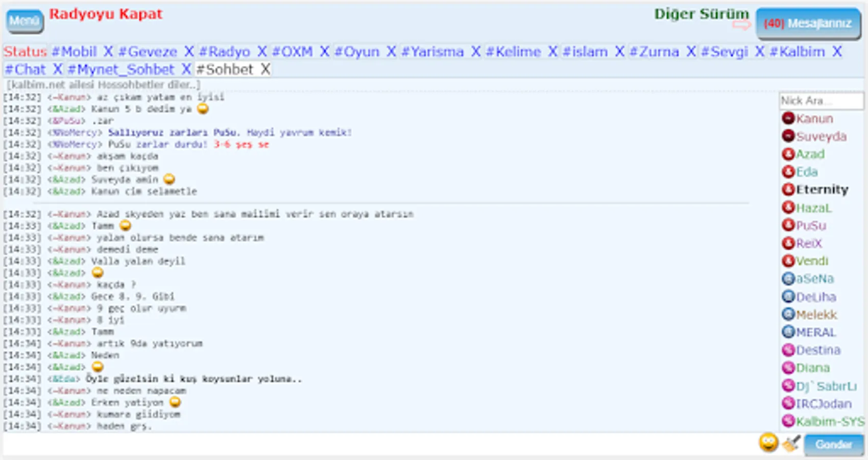
Task: Send message with Gönder button
Action: [833, 445]
